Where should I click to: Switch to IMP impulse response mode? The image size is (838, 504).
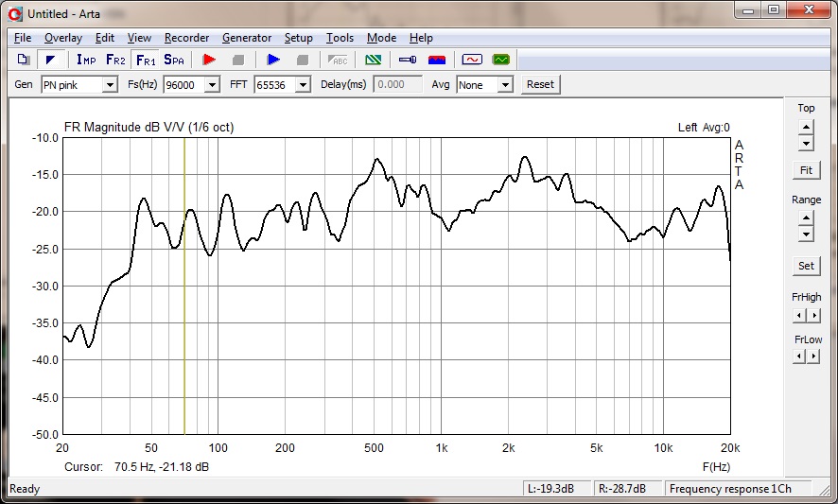coord(86,60)
